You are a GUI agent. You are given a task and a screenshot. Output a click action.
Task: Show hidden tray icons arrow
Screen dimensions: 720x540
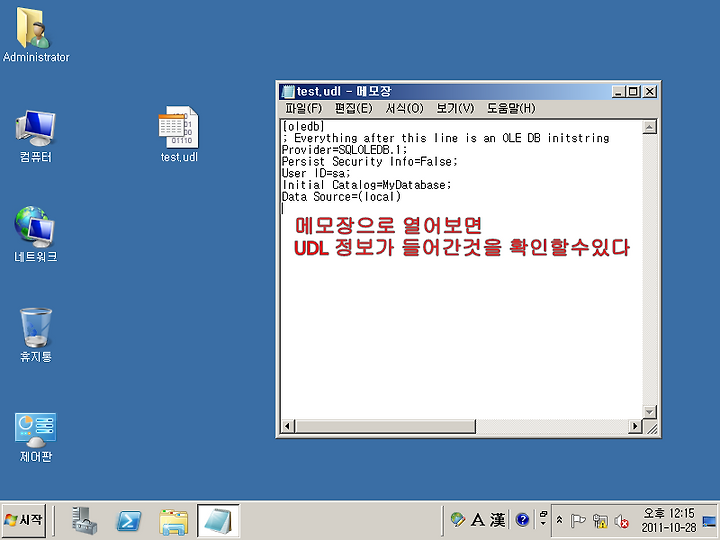559,520
